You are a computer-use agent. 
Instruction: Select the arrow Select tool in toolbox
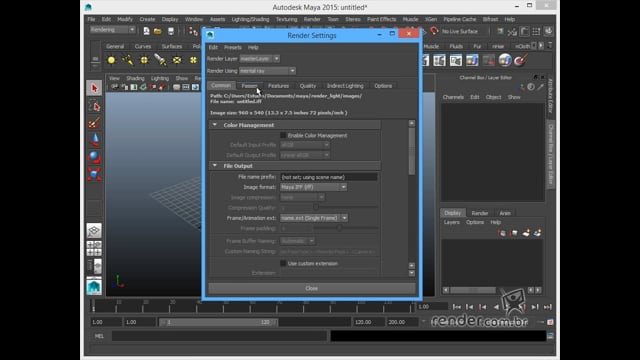pyautogui.click(x=94, y=88)
